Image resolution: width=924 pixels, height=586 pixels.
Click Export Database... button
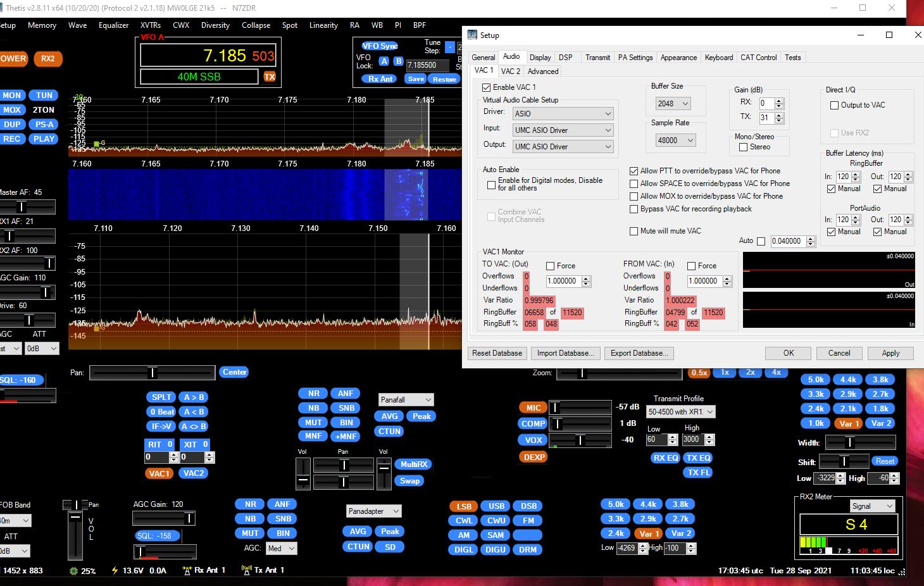coord(639,353)
